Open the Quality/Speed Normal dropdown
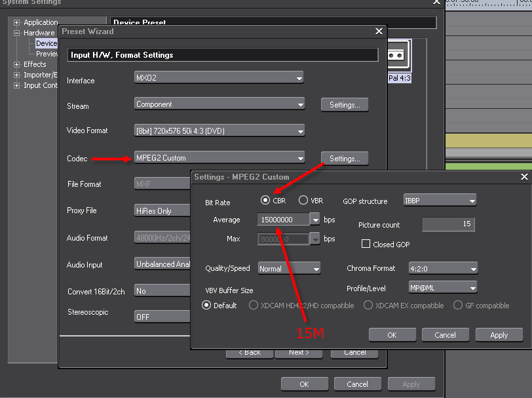The height and width of the screenshot is (398, 532). [289, 268]
